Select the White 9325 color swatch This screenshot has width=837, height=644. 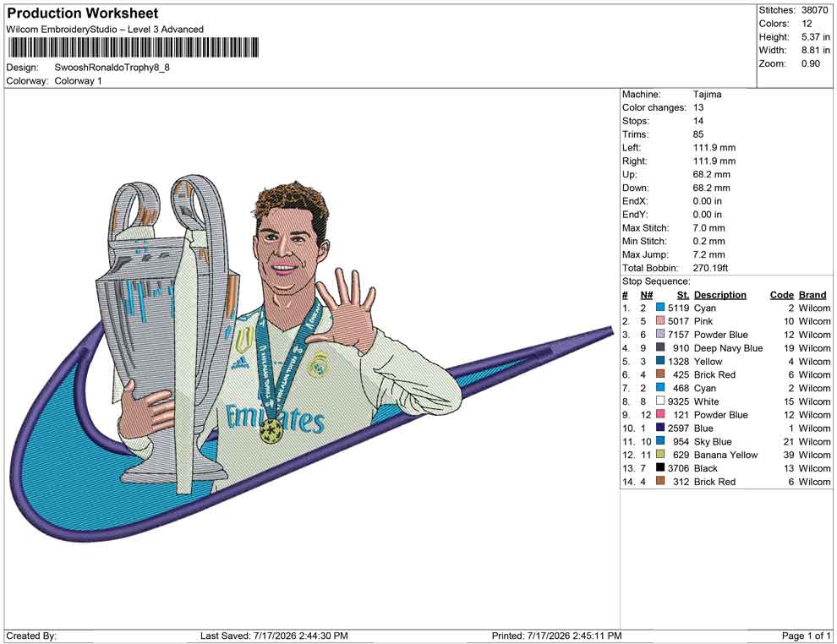point(660,401)
